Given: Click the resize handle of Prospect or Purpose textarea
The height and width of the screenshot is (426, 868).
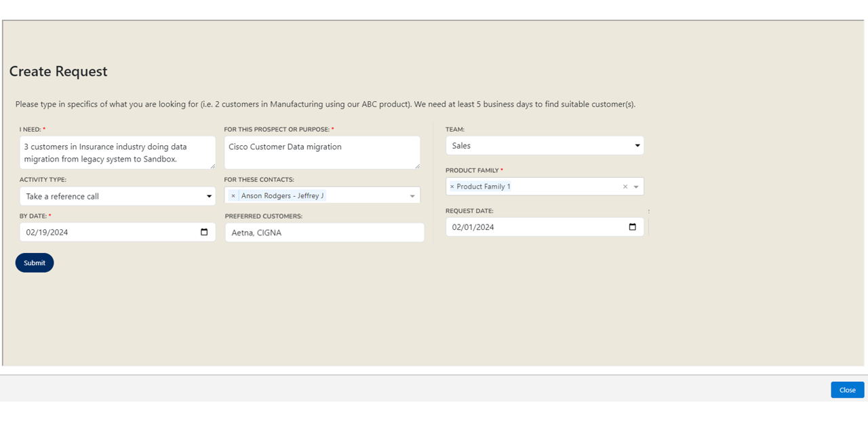Looking at the screenshot, I should [417, 166].
